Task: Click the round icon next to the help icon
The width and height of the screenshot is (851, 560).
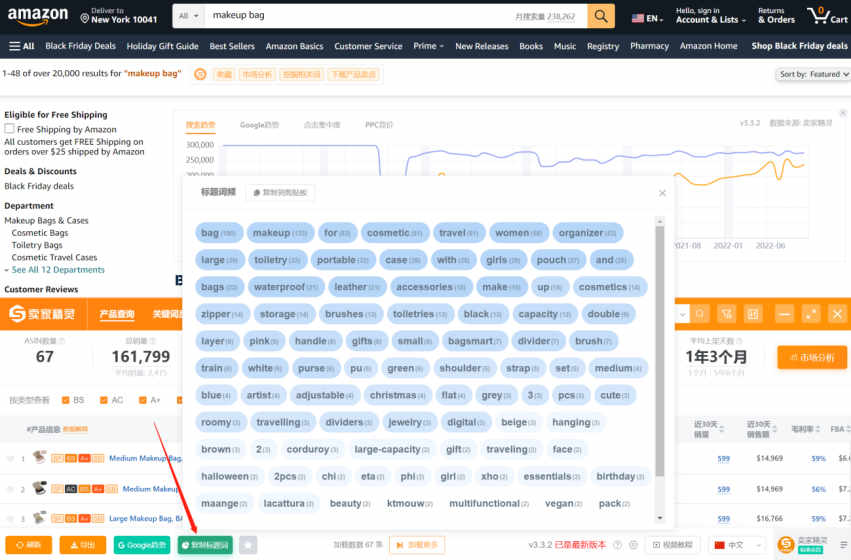Action: tap(633, 545)
